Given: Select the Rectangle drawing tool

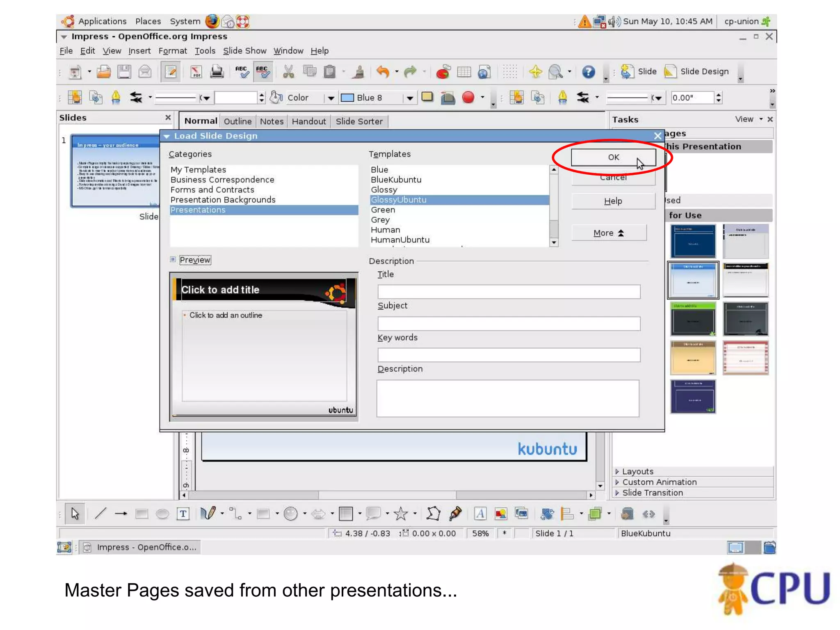Looking at the screenshot, I should pyautogui.click(x=142, y=514).
